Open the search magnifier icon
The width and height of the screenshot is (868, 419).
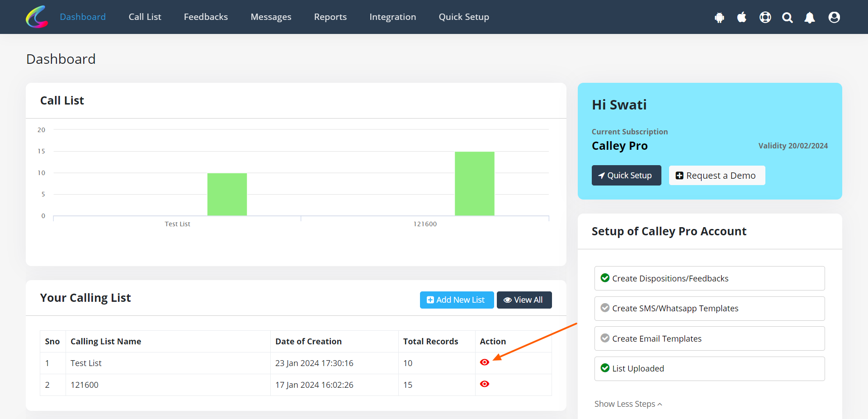(788, 18)
